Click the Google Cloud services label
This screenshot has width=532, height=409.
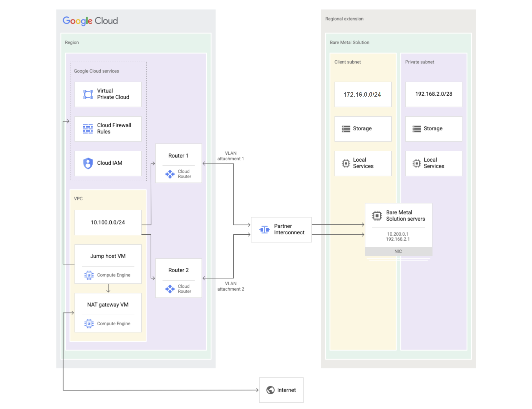click(96, 71)
